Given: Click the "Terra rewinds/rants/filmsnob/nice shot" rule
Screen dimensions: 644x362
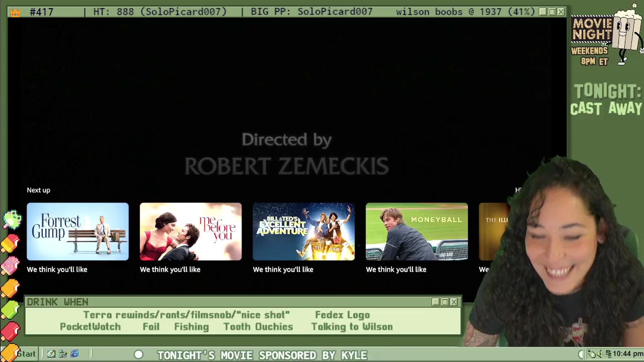Looking at the screenshot, I should (x=186, y=315).
